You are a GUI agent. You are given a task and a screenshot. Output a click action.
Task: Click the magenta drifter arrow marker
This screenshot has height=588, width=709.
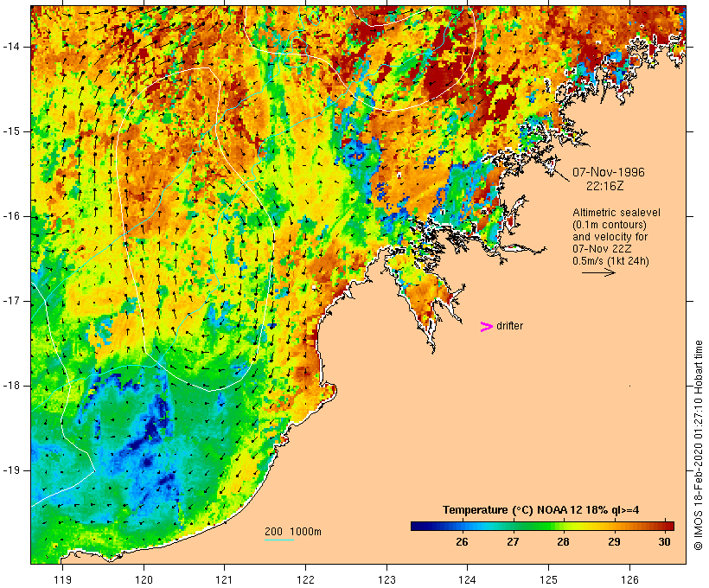click(x=486, y=327)
